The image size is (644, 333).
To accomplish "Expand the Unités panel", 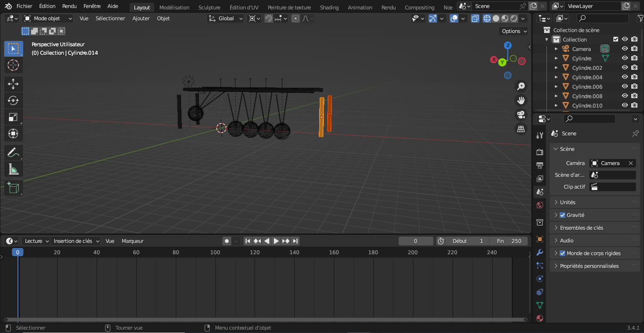I will coord(568,202).
